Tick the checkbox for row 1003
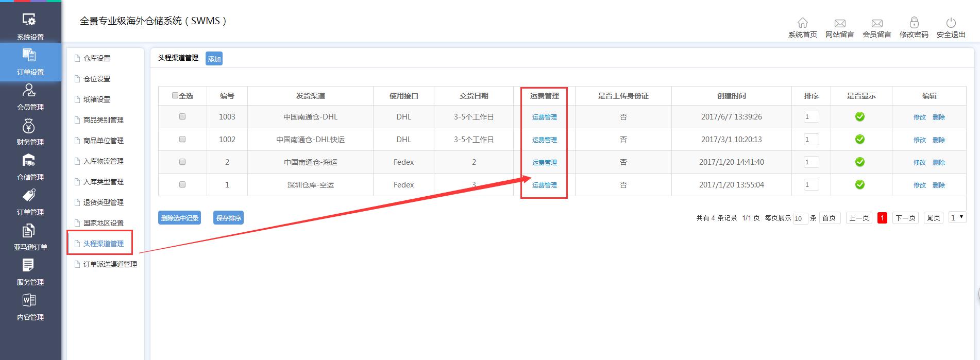980x360 pixels. (x=182, y=117)
